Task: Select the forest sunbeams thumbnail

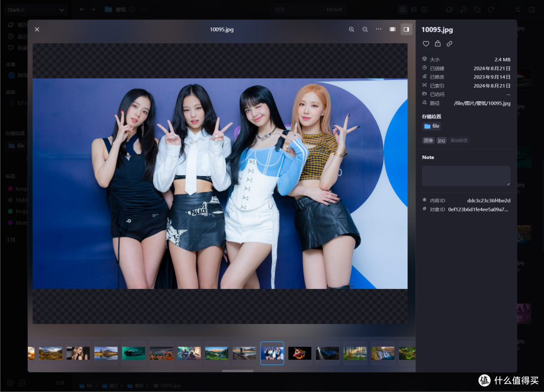Action: point(355,353)
